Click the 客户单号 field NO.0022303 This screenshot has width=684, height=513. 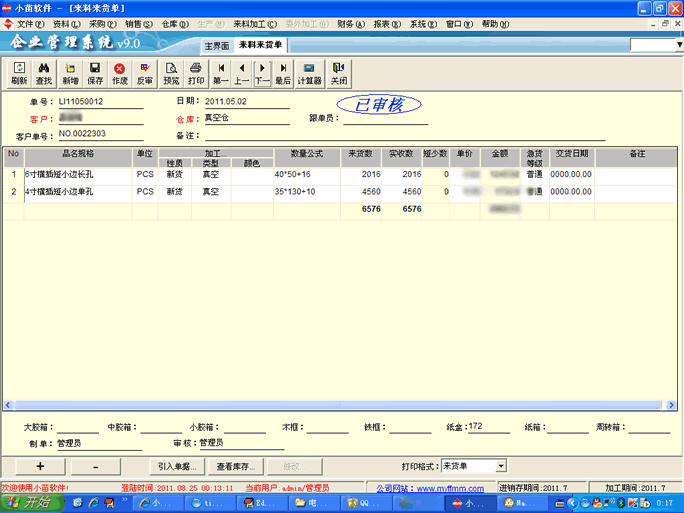tap(101, 134)
